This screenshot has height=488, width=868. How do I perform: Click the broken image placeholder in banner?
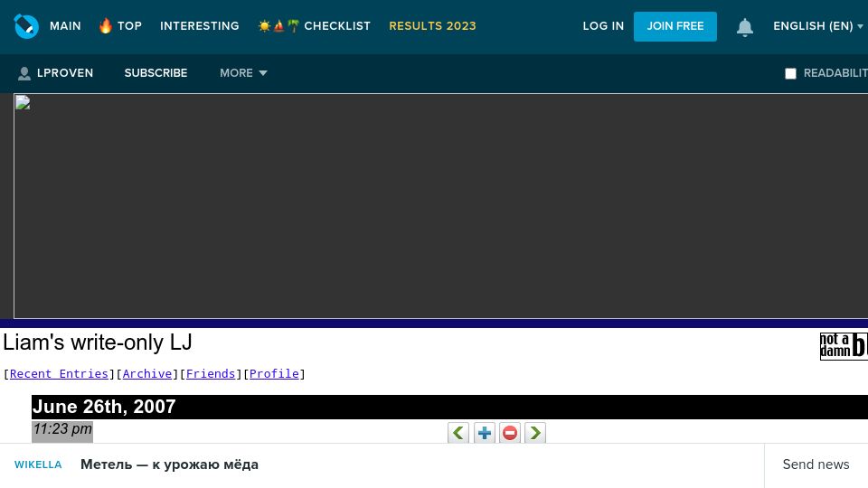point(23,103)
